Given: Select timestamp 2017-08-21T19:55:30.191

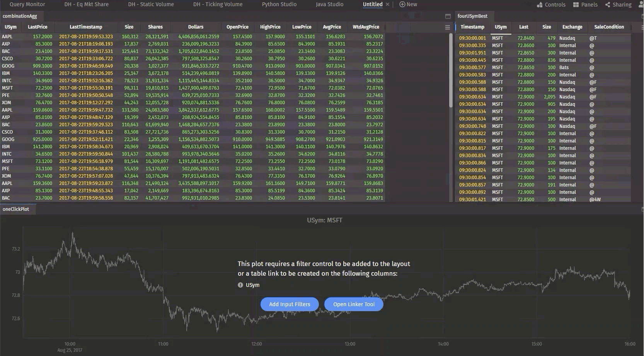Looking at the screenshot, I should coord(86,88).
